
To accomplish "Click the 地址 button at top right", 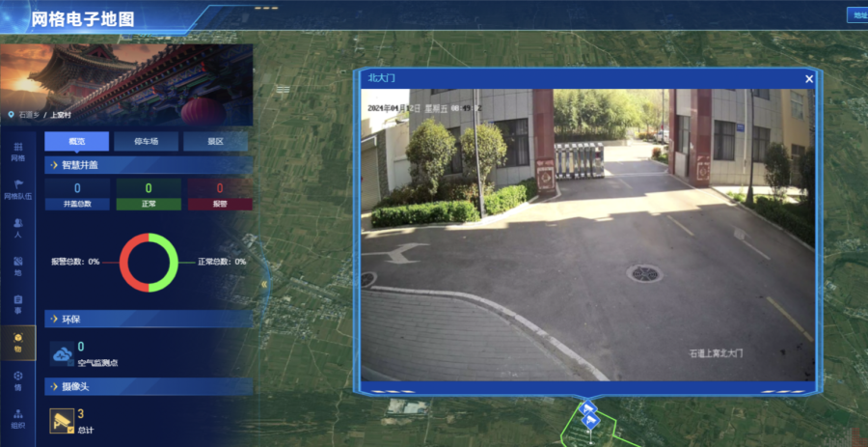I will click(855, 14).
